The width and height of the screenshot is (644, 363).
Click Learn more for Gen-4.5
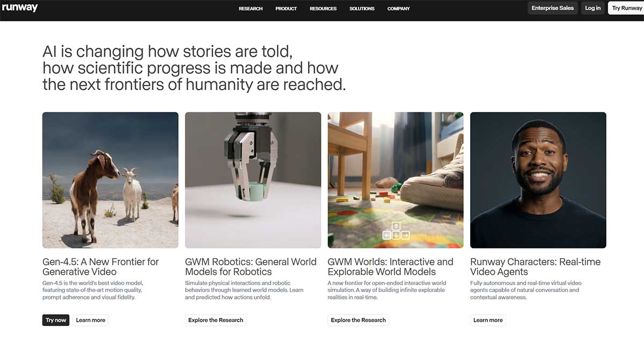(x=91, y=320)
